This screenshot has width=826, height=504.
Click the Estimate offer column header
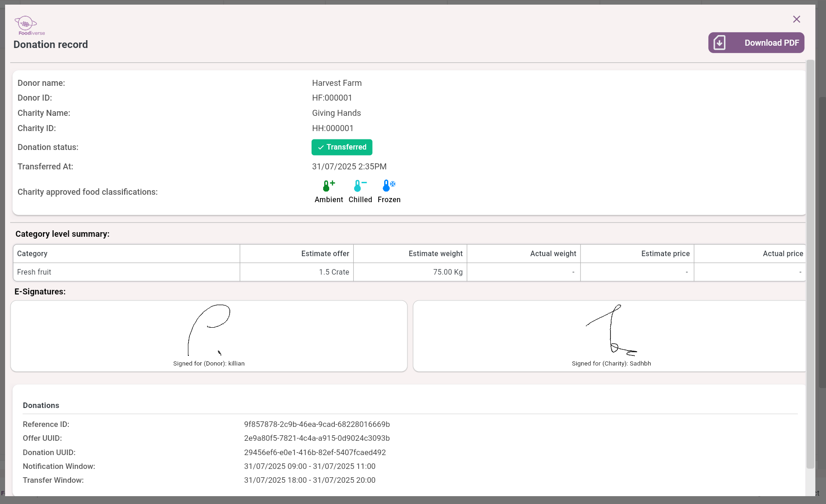point(325,254)
